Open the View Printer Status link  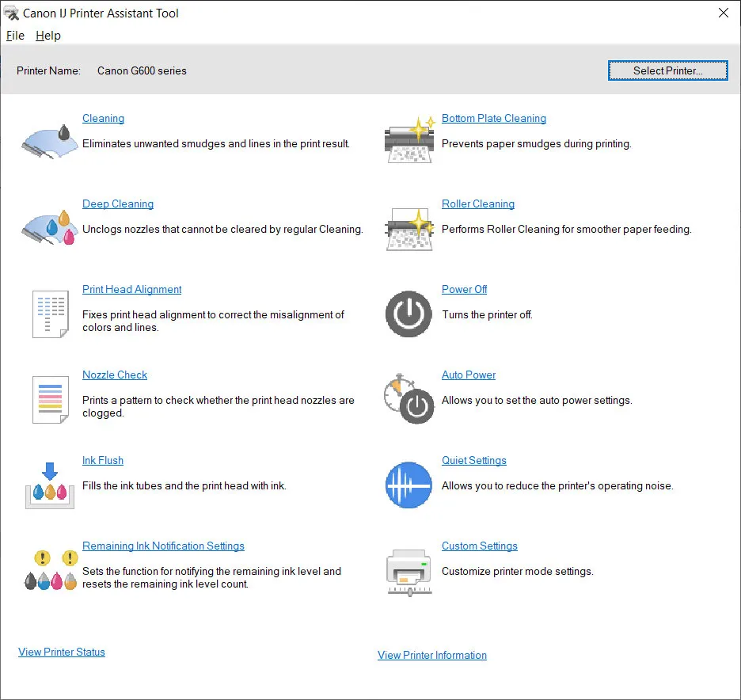click(x=62, y=652)
